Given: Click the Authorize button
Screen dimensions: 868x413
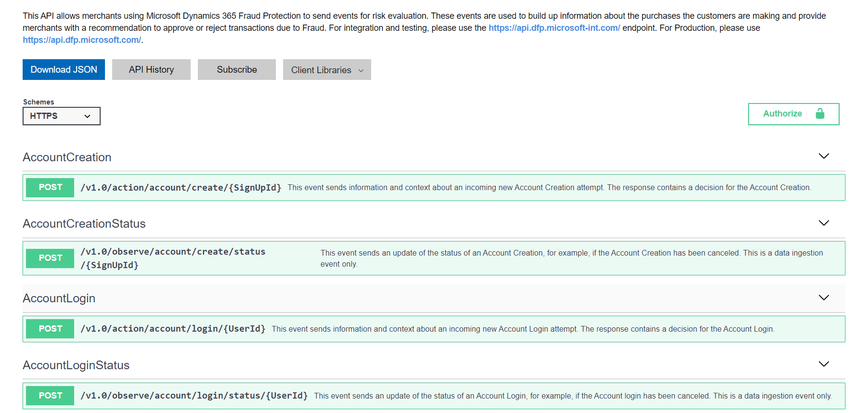Looking at the screenshot, I should [x=782, y=114].
